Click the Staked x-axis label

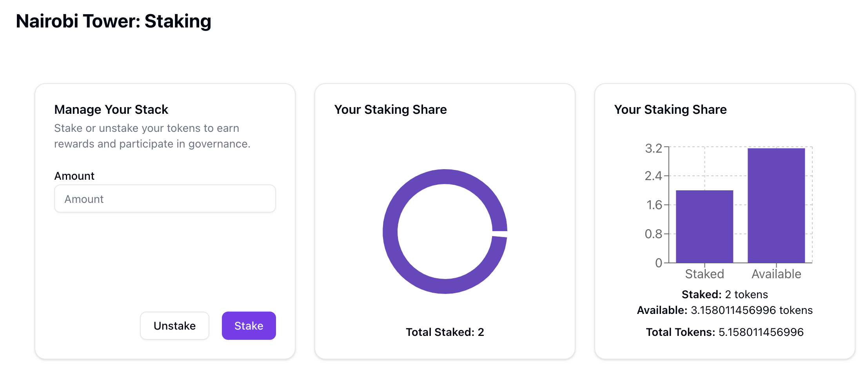[704, 274]
